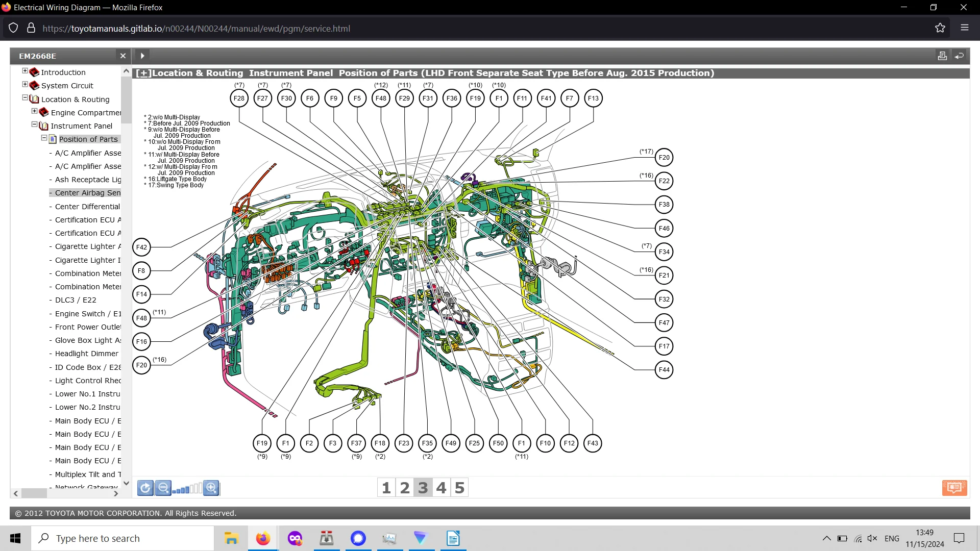Collapse the Location & Routing node
The width and height of the screenshot is (980, 551).
point(25,97)
